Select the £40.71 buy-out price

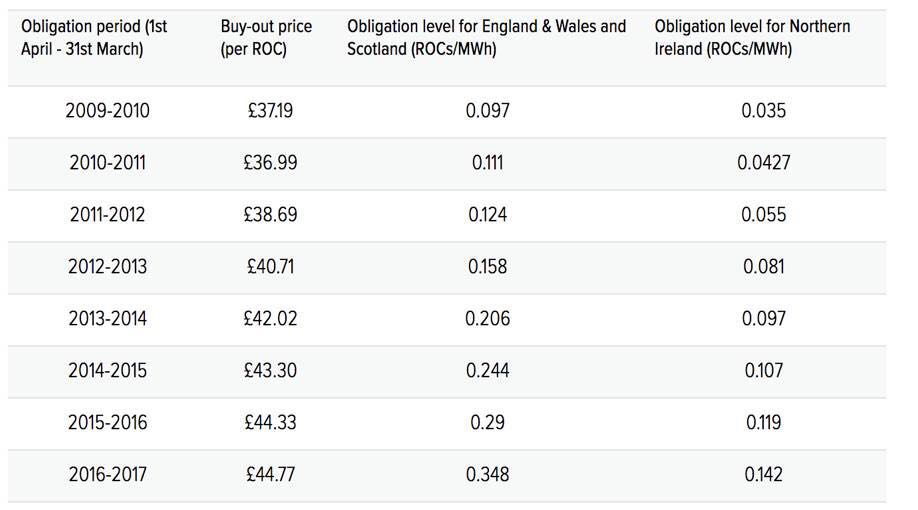[x=270, y=266]
